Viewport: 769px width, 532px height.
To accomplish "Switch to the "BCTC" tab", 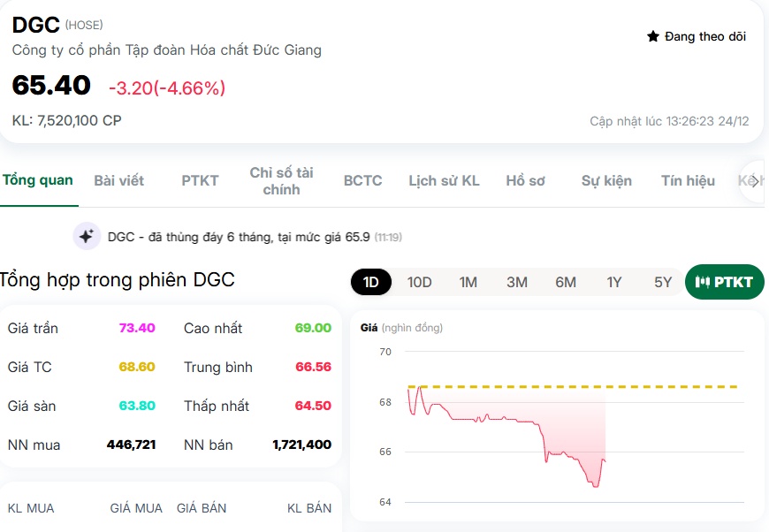I will tap(363, 179).
